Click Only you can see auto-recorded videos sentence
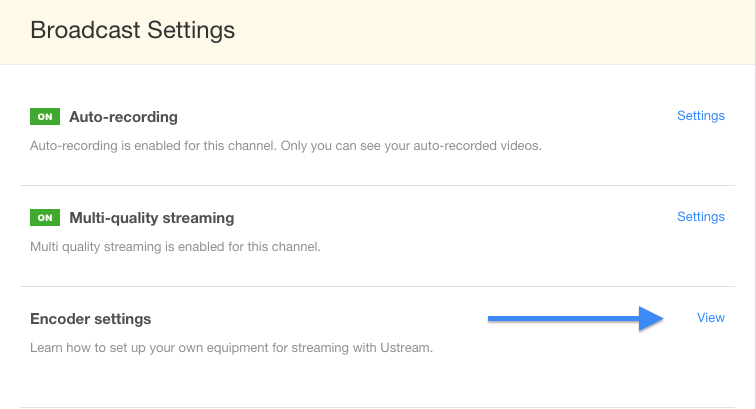The image size is (756, 409). click(411, 146)
